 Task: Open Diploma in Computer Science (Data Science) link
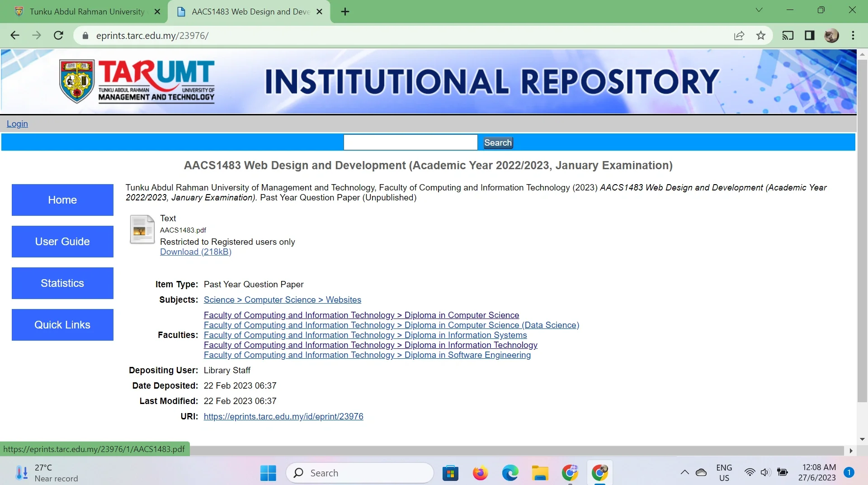(391, 325)
